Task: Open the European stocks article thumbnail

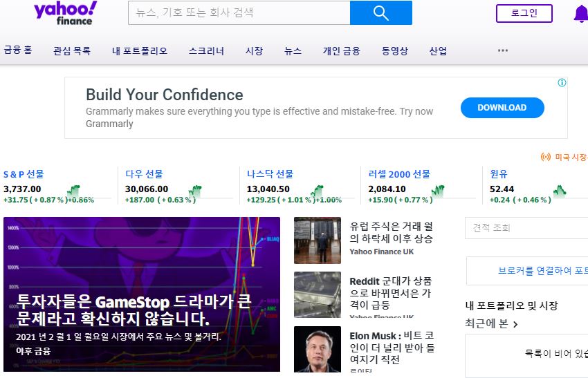Action: (318, 240)
